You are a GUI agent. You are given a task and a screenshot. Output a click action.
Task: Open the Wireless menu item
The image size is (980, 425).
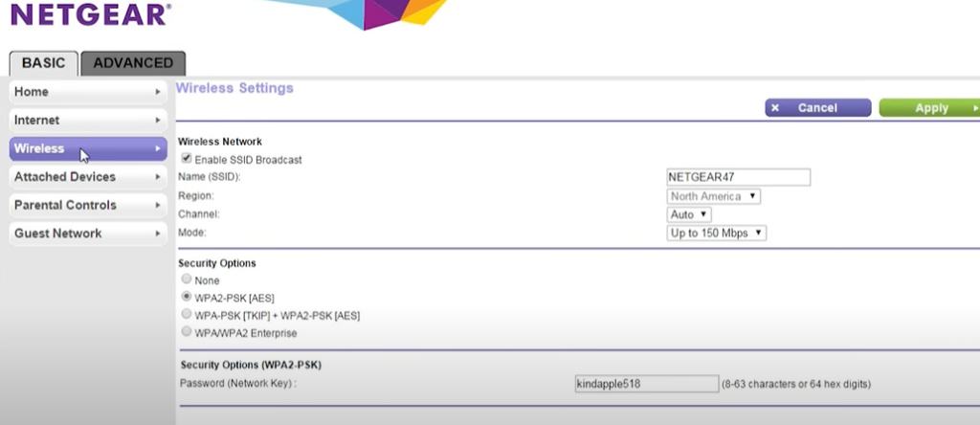tap(87, 148)
